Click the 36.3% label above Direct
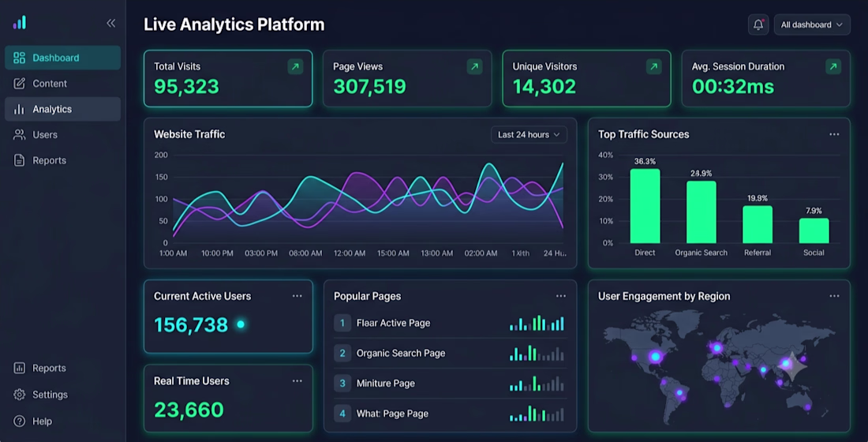 (645, 161)
